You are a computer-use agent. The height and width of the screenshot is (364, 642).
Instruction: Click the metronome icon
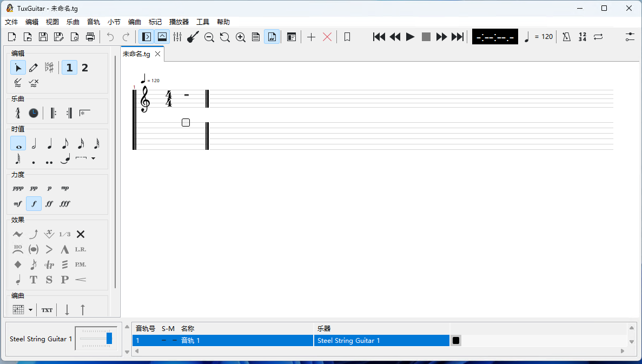[x=567, y=37]
